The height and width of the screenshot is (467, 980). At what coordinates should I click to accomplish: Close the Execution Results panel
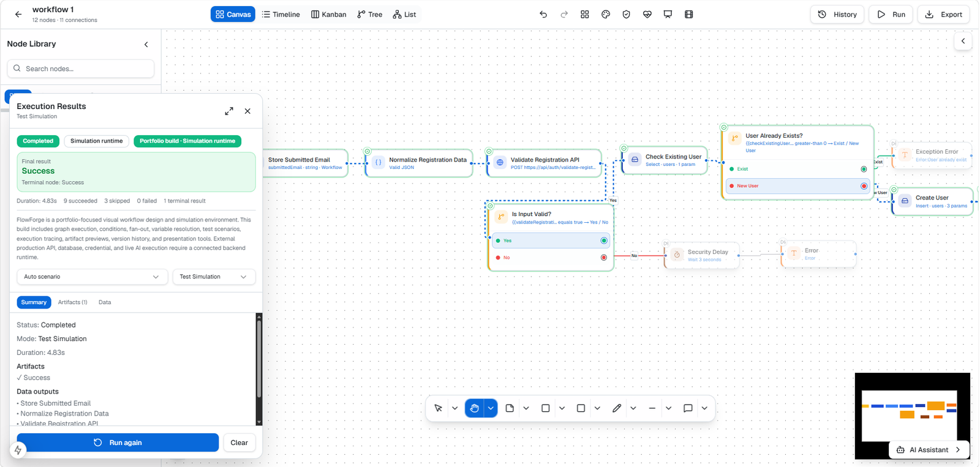click(x=247, y=111)
